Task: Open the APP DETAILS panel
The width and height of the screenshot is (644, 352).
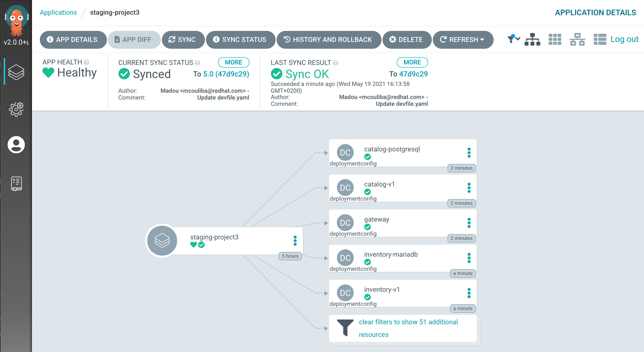Action: 73,40
